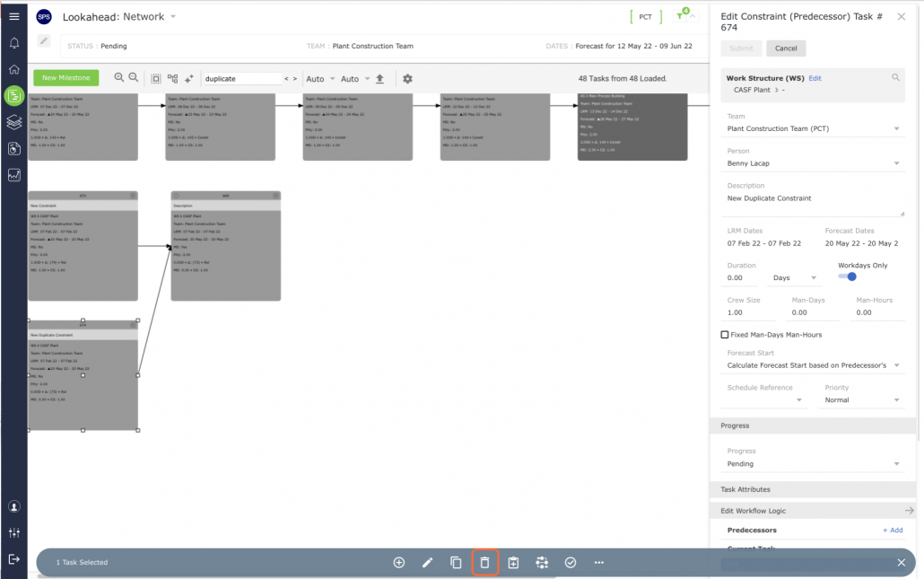Viewport: 924px width, 579px height.
Task: Click the delete trash icon
Action: [x=484, y=563]
